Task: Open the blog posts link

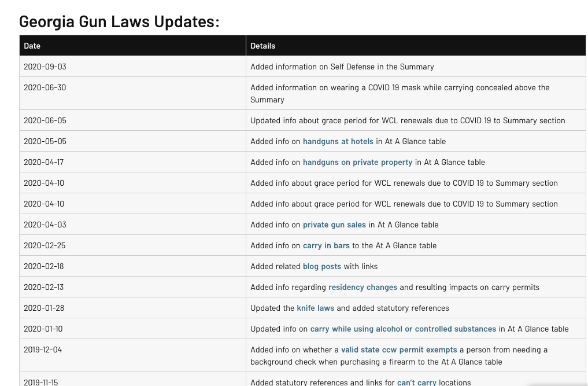Action: (x=321, y=267)
